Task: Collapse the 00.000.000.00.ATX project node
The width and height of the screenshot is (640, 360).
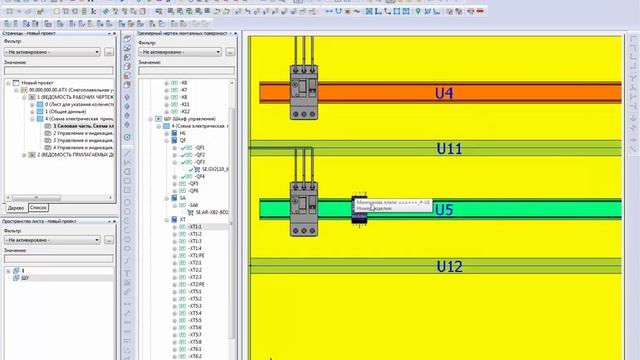Action: coord(16,90)
